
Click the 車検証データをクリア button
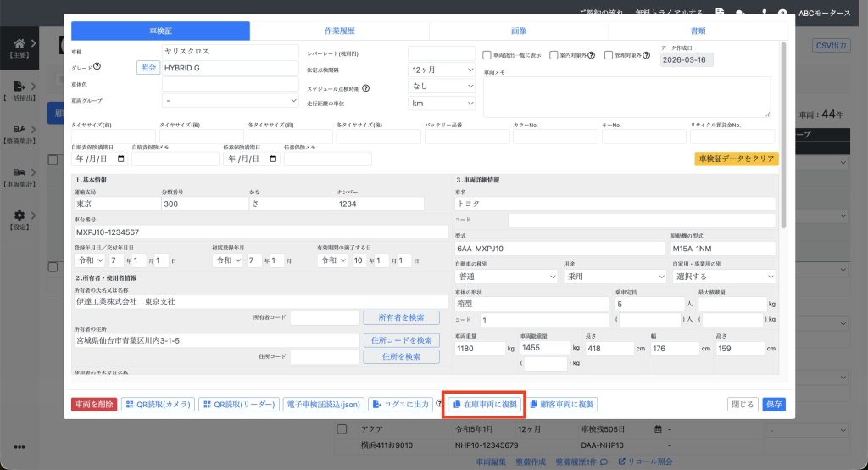click(x=736, y=159)
